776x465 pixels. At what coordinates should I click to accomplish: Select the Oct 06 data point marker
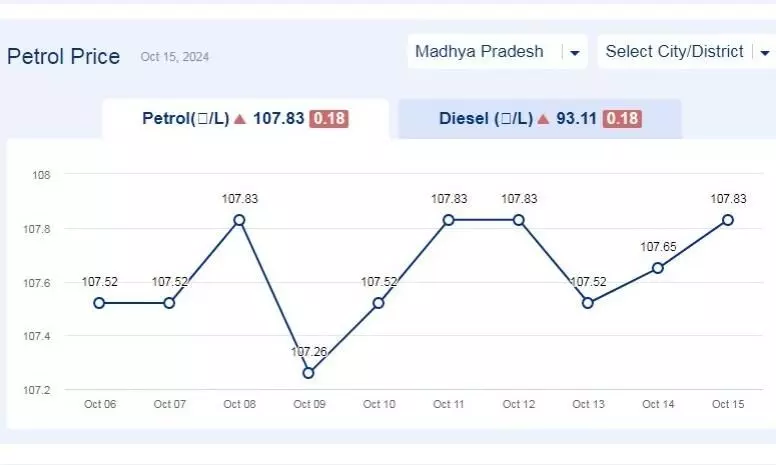[x=99, y=303]
